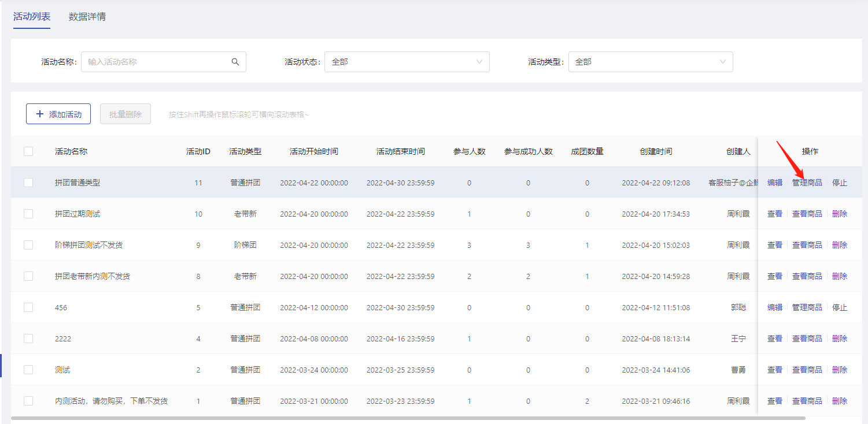Viewport: 868px width, 424px height.
Task: Click the 活动名称 column header
Action: point(71,151)
